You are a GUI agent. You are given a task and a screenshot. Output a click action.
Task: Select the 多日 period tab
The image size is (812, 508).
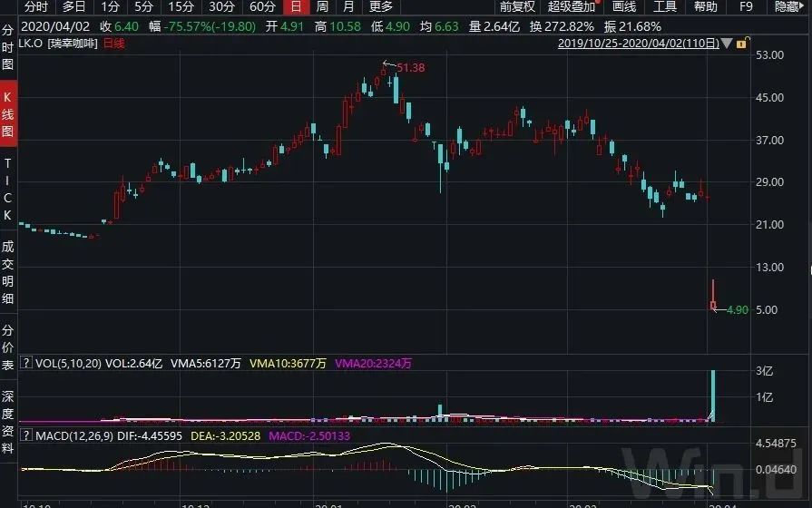73,6
